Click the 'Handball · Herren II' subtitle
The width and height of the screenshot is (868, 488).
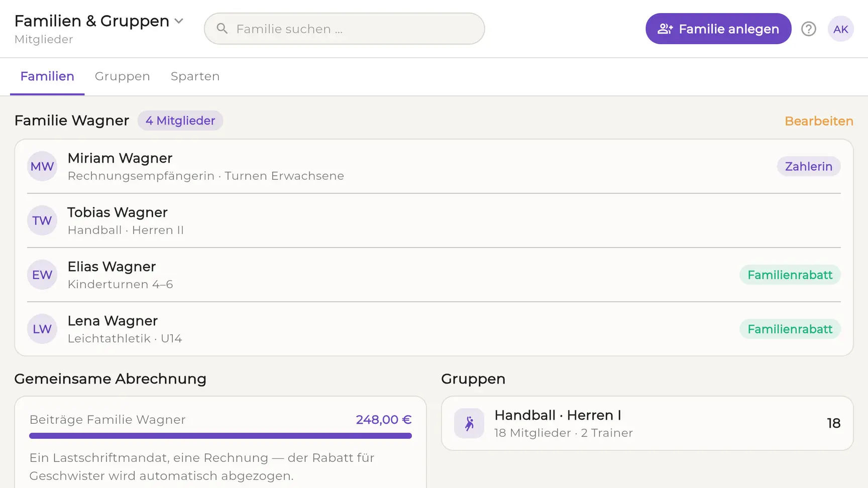coord(126,230)
